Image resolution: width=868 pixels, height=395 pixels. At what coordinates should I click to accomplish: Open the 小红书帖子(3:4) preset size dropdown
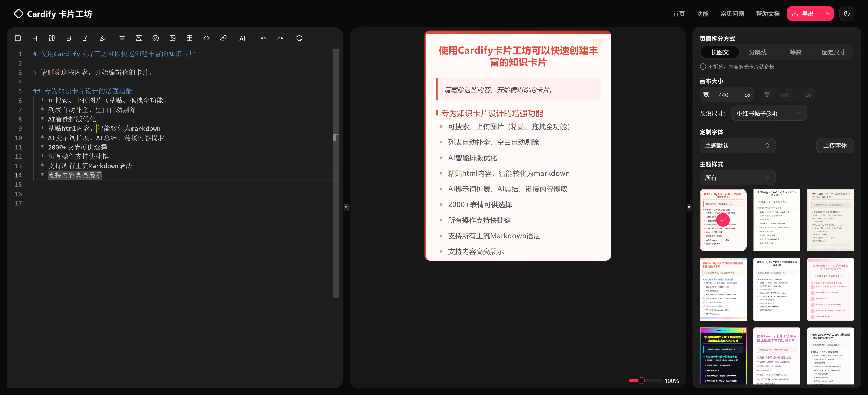769,113
